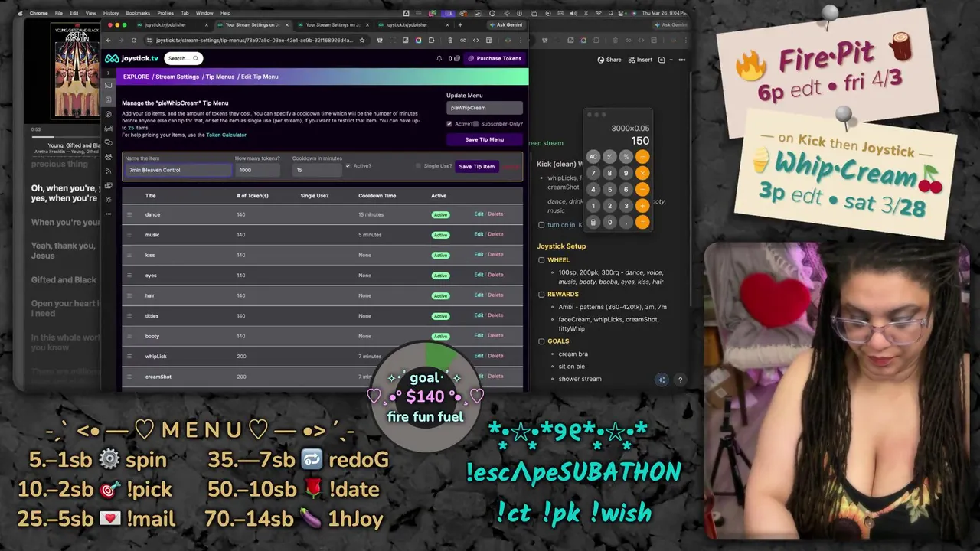
Task: Click the Purchase Tokens button
Action: coord(495,58)
